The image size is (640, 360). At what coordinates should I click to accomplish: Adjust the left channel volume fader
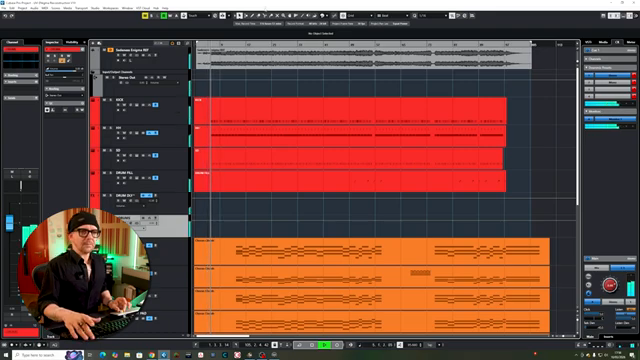click(x=9, y=223)
